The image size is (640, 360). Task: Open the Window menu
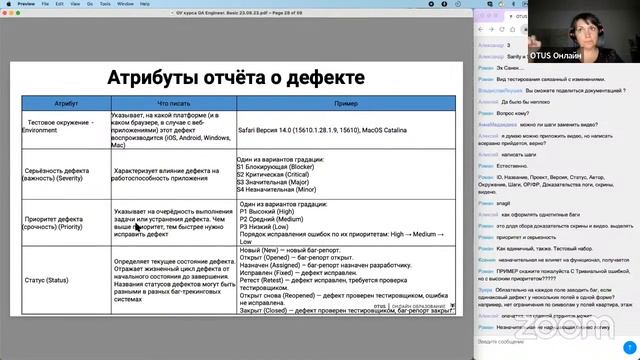coord(125,4)
